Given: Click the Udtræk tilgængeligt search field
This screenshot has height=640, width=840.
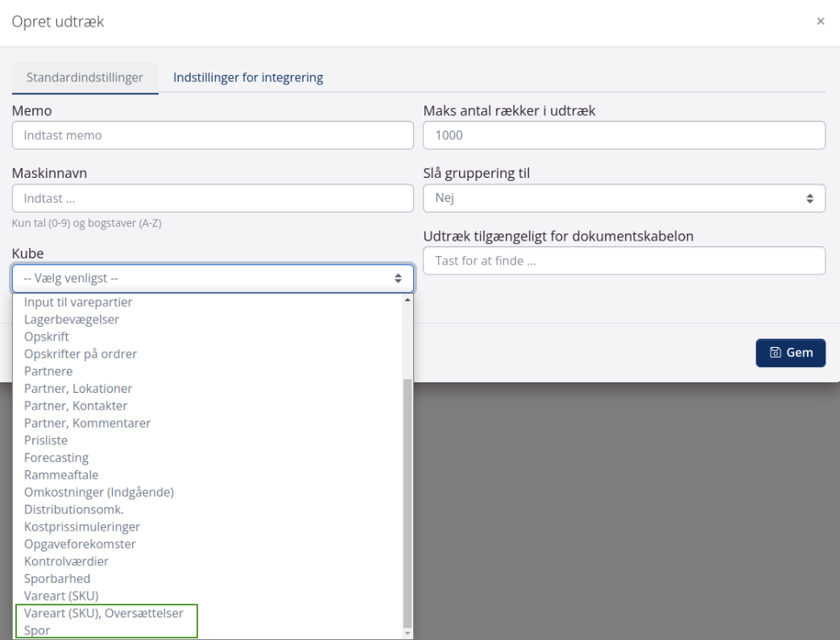Looking at the screenshot, I should [623, 261].
